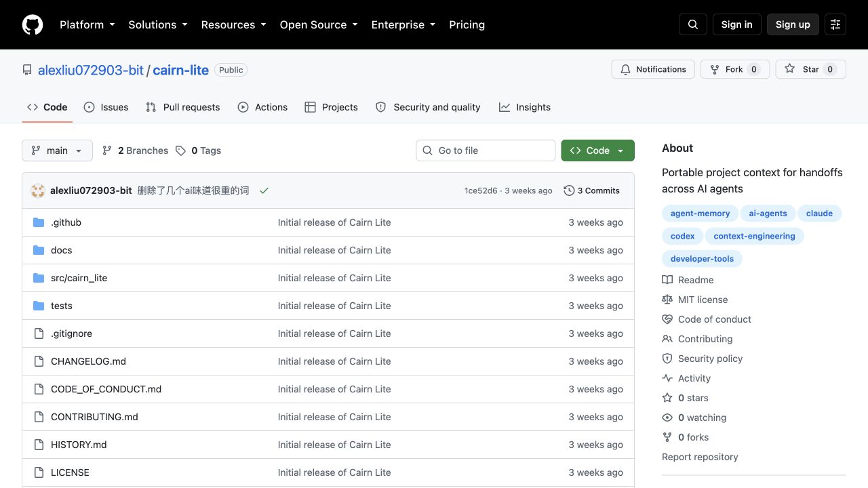Click the Code of conduct heart icon
Image resolution: width=868 pixels, height=488 pixels.
[x=667, y=319]
